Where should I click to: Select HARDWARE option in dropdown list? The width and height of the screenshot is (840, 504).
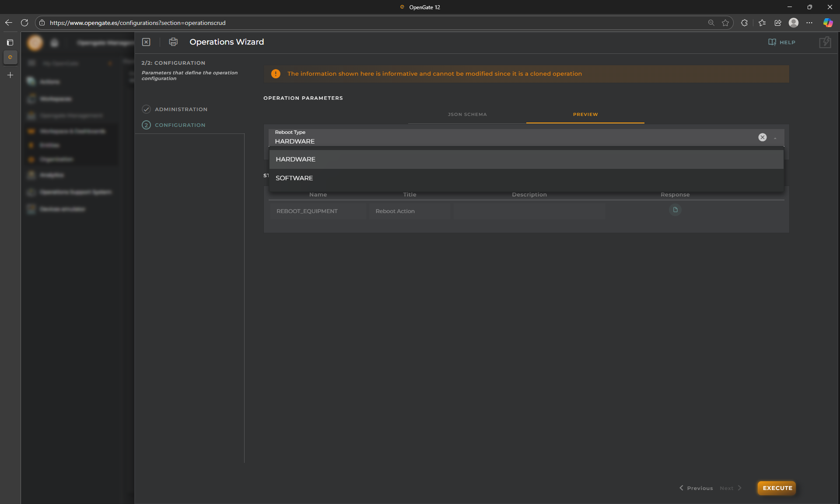coord(296,159)
